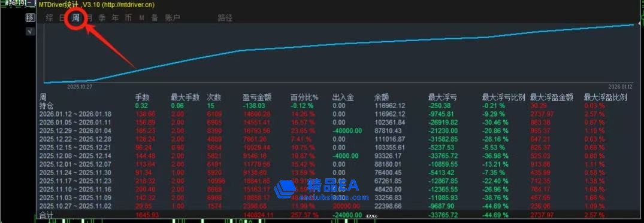Screen dimensions: 644x223
Task: Click the 移 move-panel icon
Action: pyautogui.click(x=30, y=17)
